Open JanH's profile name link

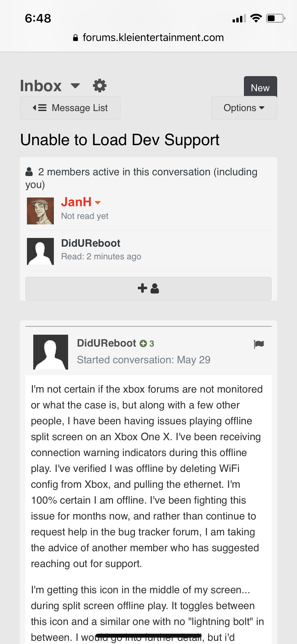tap(76, 202)
